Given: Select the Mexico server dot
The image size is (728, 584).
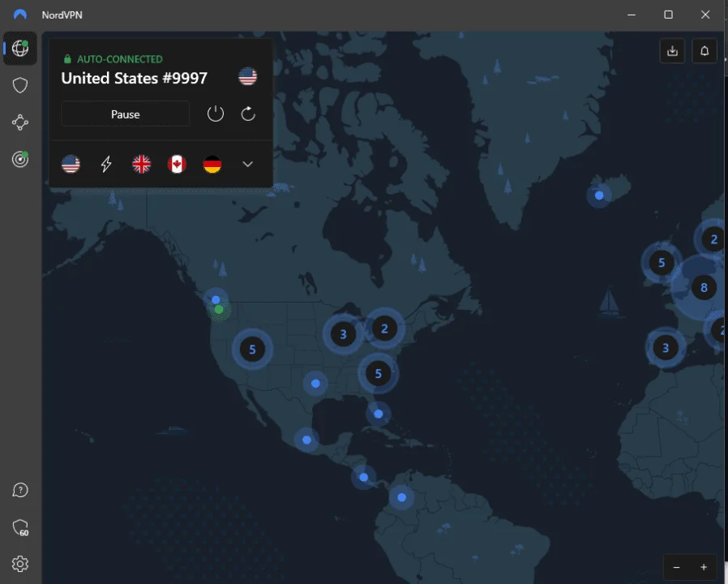Looking at the screenshot, I should (x=307, y=440).
